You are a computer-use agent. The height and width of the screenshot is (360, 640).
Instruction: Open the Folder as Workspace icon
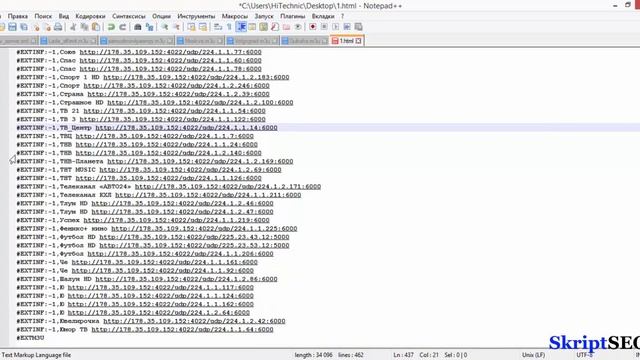point(287,27)
